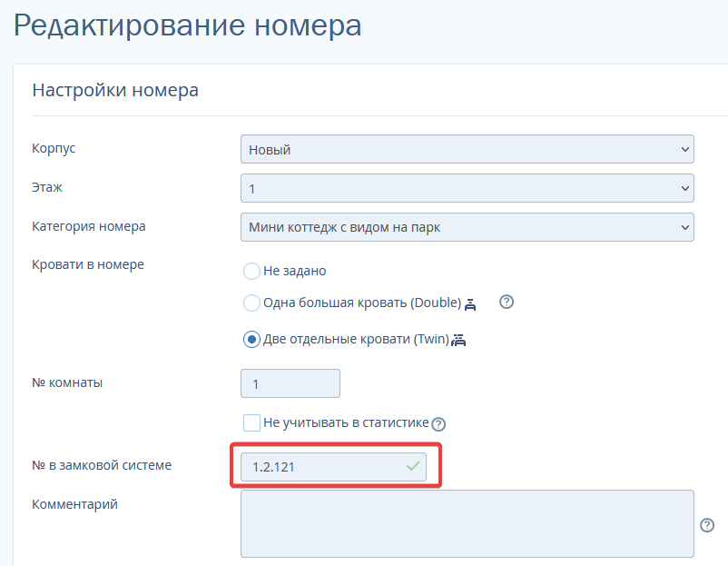The height and width of the screenshot is (566, 728).
Task: Click inside the Комментарий text area
Action: (x=467, y=523)
